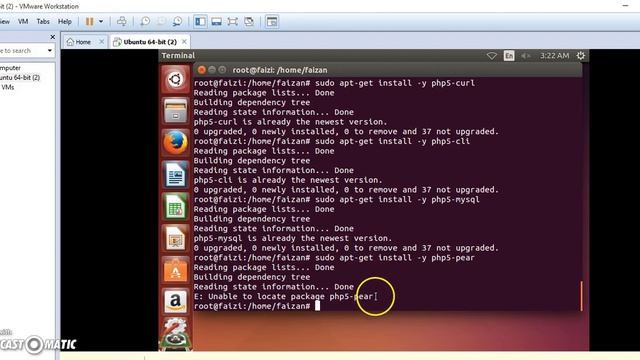Open the power options dropdown arrow
The width and height of the screenshot is (640, 360).
point(101,22)
